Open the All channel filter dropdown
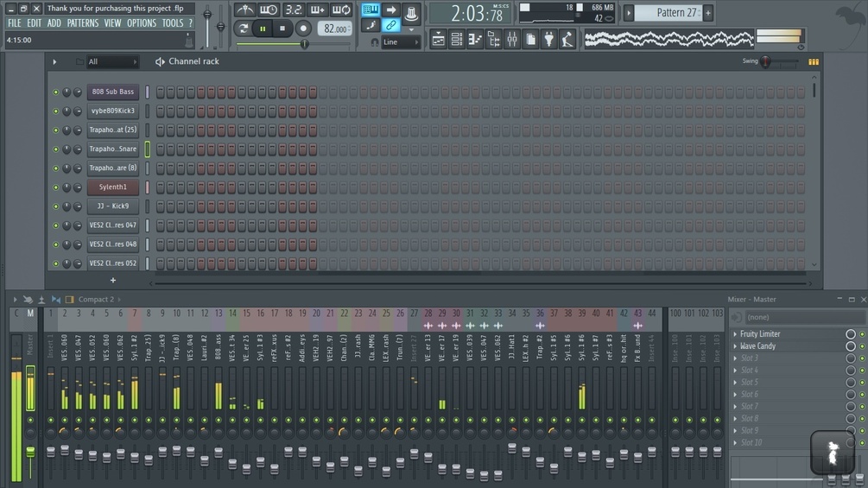The width and height of the screenshot is (868, 488). [112, 61]
